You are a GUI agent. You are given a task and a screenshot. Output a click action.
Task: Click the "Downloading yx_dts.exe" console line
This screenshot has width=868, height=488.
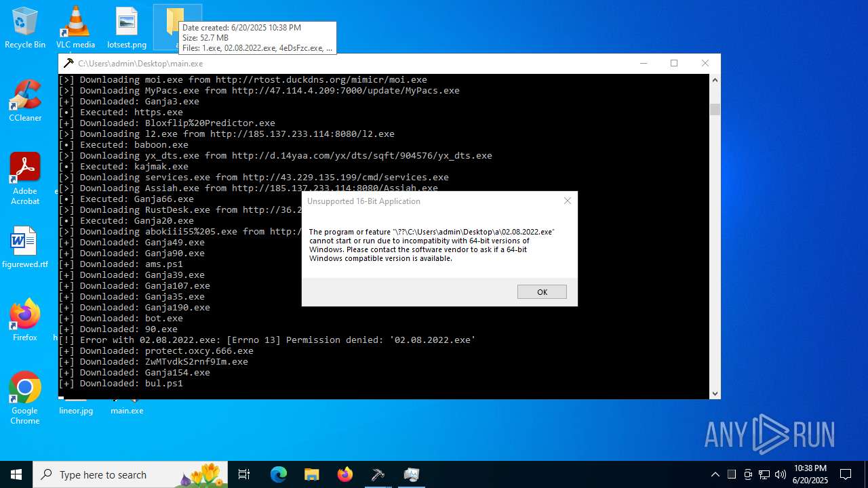pyautogui.click(x=275, y=155)
